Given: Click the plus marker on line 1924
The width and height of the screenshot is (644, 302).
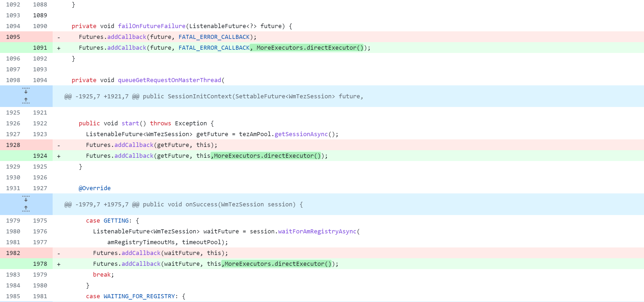Looking at the screenshot, I should [59, 156].
